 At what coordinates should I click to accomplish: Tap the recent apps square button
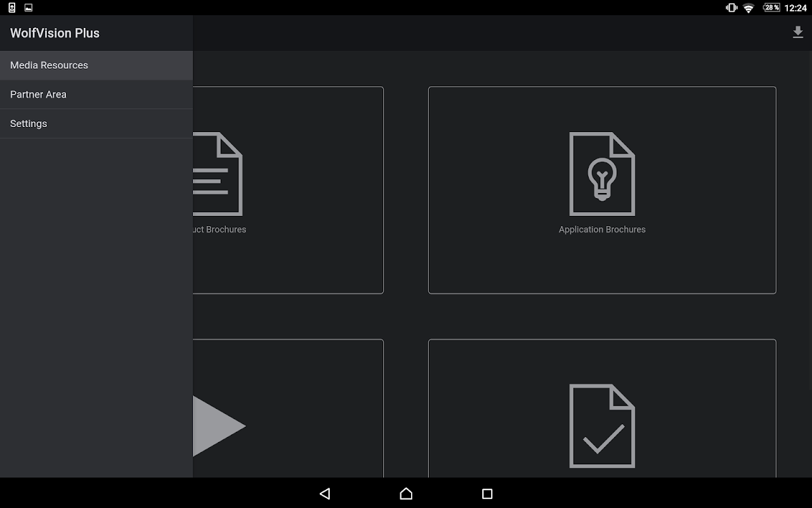pyautogui.click(x=487, y=493)
